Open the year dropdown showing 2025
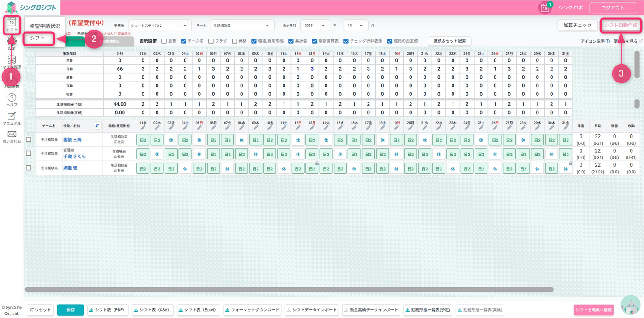 pos(315,26)
